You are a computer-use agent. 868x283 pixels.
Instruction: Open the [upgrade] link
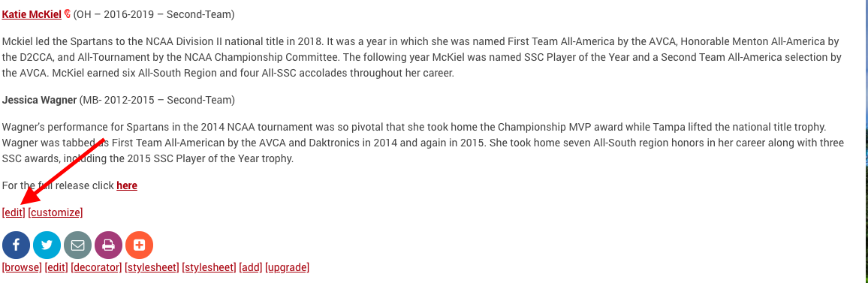(x=288, y=267)
